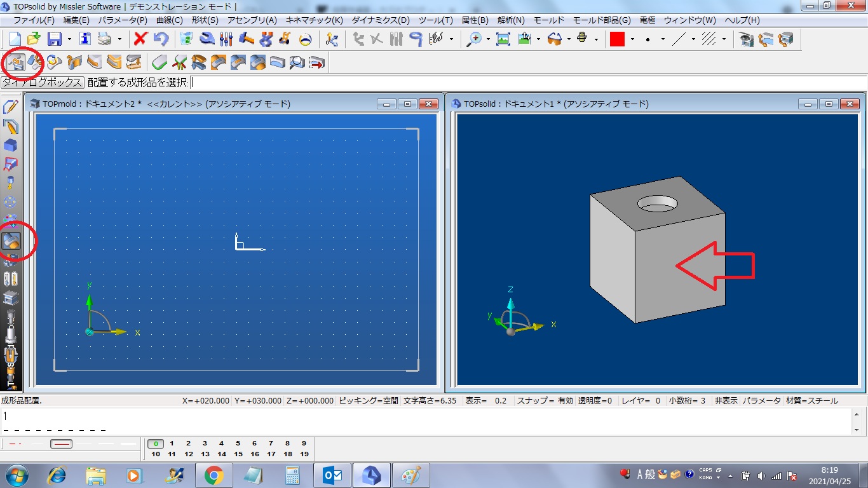868x488 pixels.
Task: Click the 材質=スチール status entry
Action: pyautogui.click(x=812, y=401)
